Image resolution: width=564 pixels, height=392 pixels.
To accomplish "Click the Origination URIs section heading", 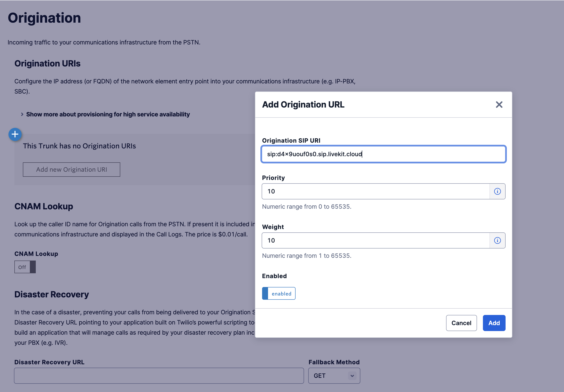I will [x=47, y=63].
